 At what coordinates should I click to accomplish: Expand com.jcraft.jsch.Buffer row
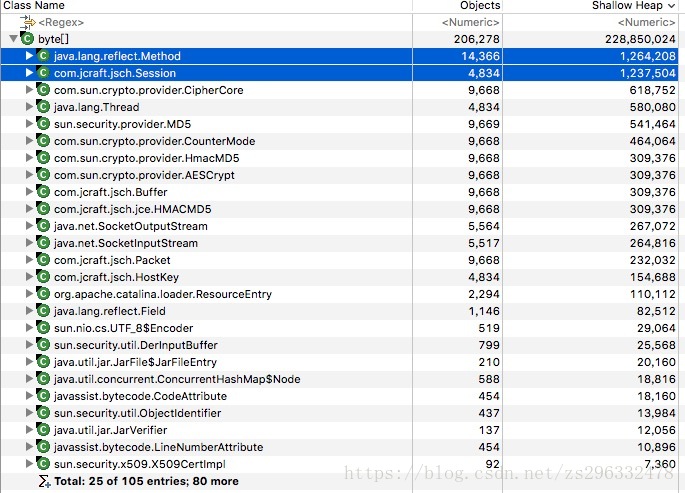[29, 192]
